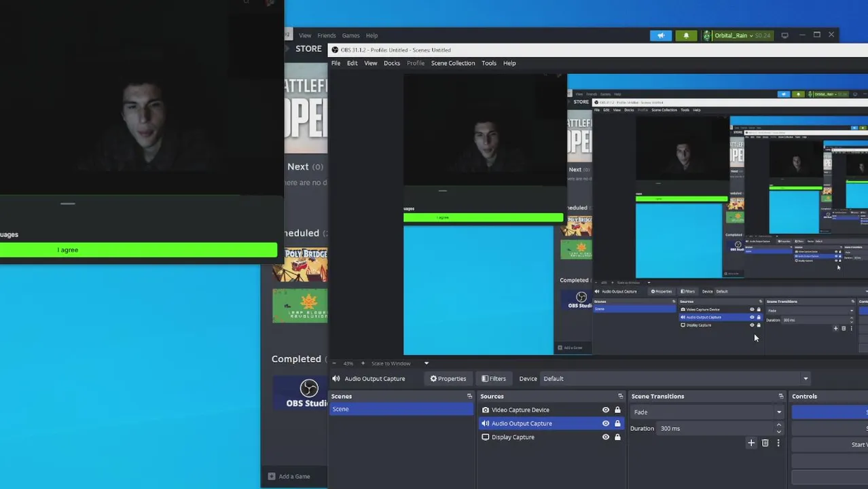Toggle lock on Video Capture Device
Image resolution: width=868 pixels, height=489 pixels.
pos(617,410)
